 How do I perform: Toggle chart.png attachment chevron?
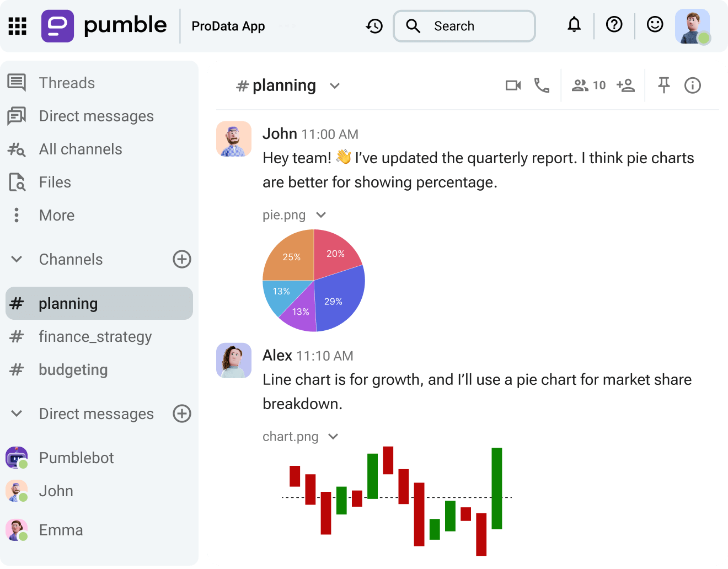(333, 437)
